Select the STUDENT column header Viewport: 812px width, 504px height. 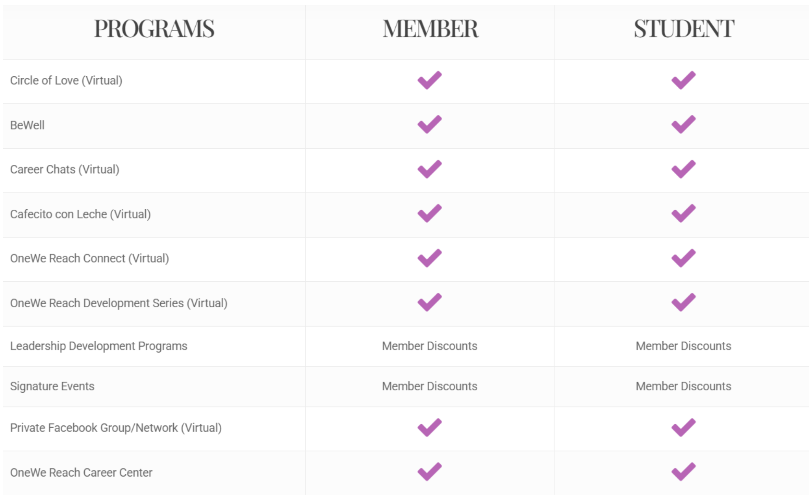(x=684, y=29)
